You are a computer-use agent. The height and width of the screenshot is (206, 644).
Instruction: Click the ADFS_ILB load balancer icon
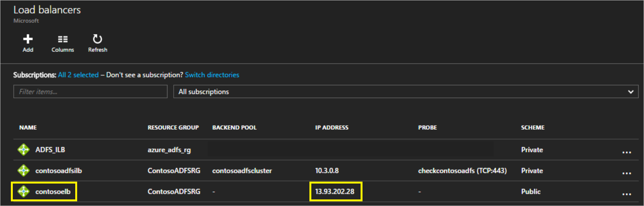pos(24,149)
